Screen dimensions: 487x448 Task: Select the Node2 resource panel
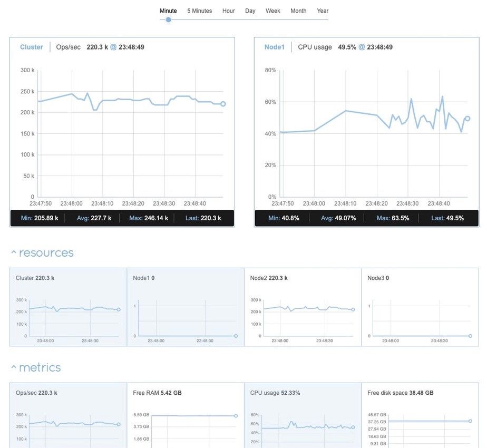coord(303,307)
